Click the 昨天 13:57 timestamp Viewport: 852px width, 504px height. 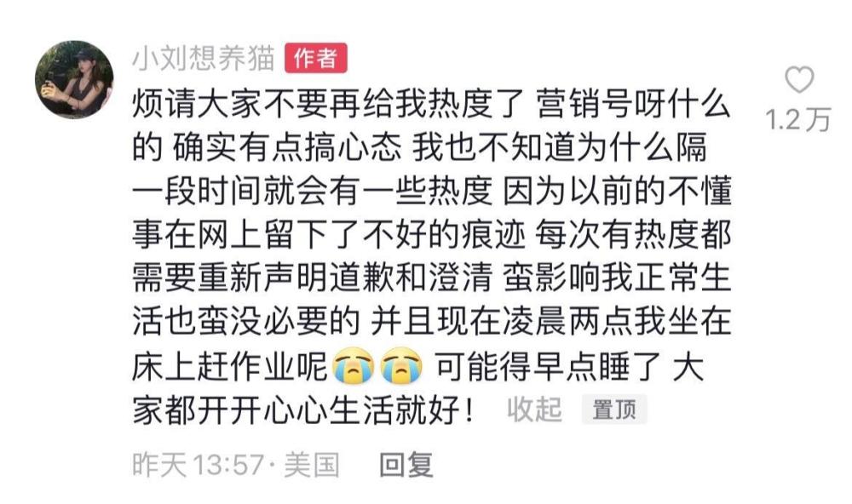[198, 465]
